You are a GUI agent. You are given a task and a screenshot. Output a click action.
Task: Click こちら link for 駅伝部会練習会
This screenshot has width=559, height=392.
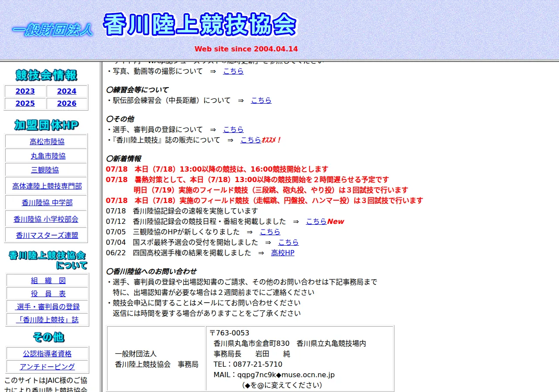[x=261, y=100]
